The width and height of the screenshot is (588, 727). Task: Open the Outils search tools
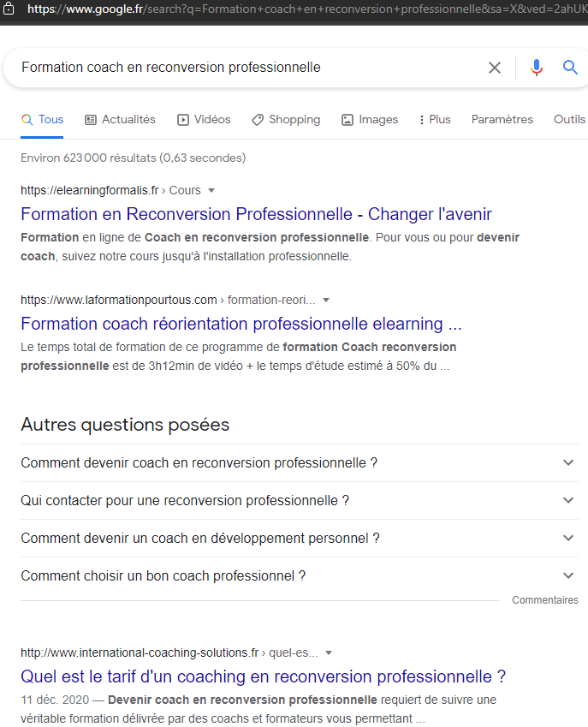pos(569,120)
